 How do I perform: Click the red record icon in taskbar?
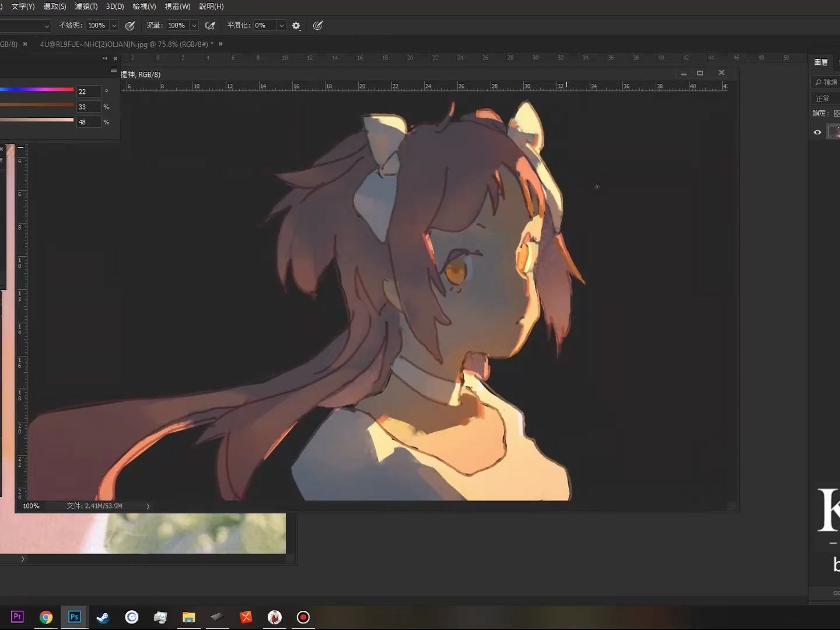pyautogui.click(x=303, y=617)
